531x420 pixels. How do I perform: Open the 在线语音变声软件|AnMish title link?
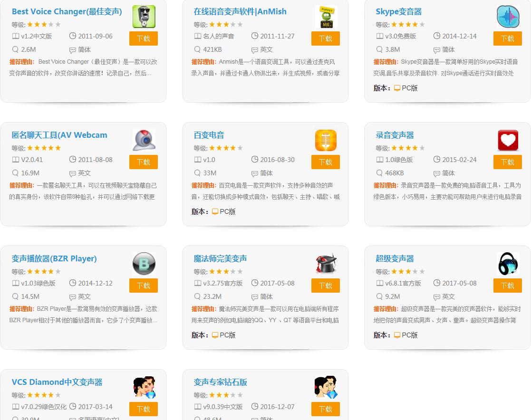pos(240,11)
